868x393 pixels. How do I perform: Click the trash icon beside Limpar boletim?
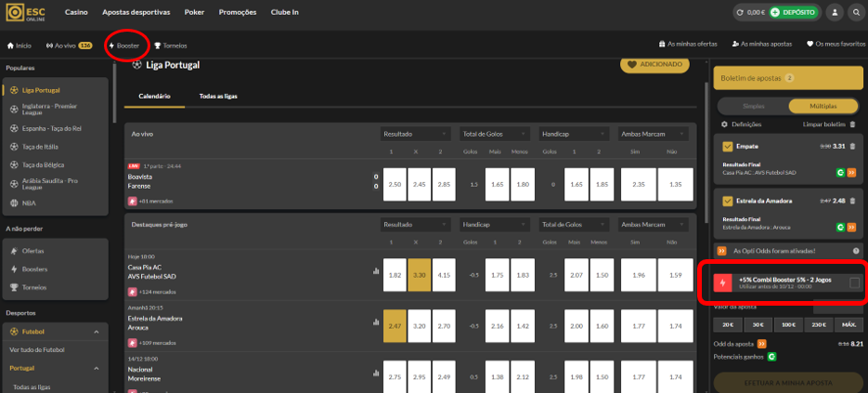(x=852, y=124)
